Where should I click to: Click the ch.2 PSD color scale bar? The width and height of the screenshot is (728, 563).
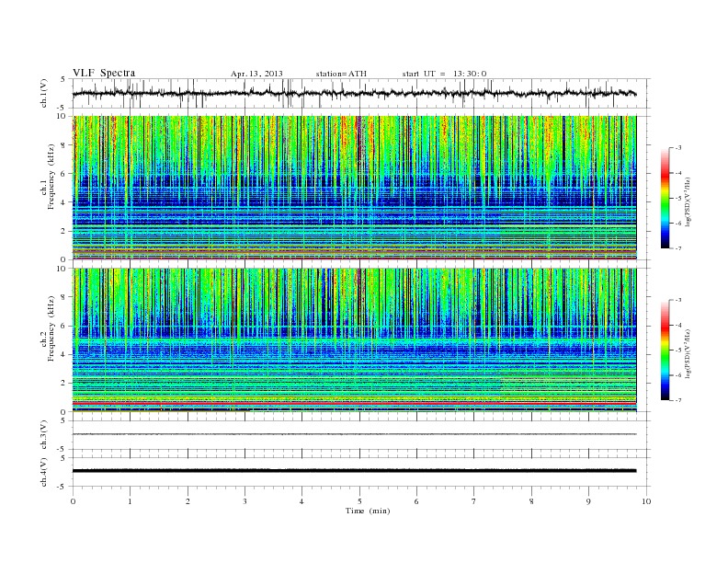(665, 350)
